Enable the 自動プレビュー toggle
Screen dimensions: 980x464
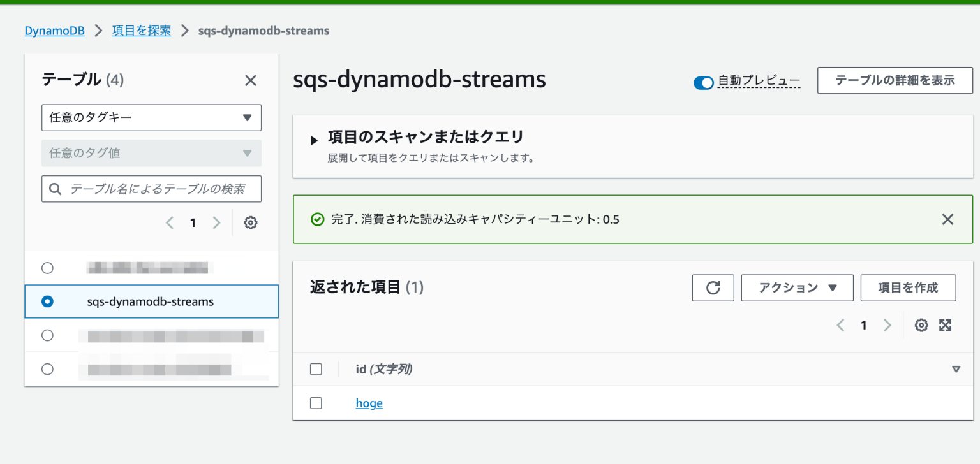click(703, 83)
